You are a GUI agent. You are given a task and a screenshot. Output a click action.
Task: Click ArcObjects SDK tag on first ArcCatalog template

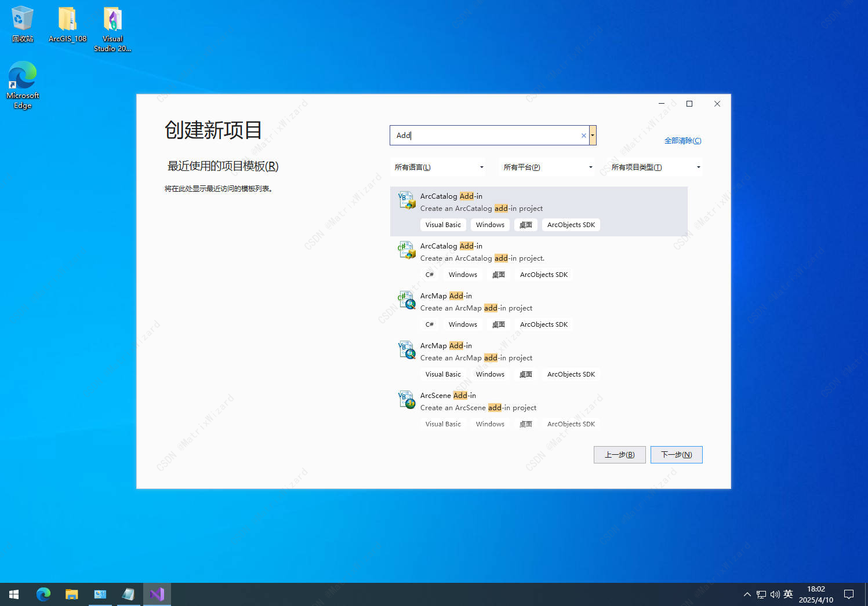pyautogui.click(x=571, y=225)
